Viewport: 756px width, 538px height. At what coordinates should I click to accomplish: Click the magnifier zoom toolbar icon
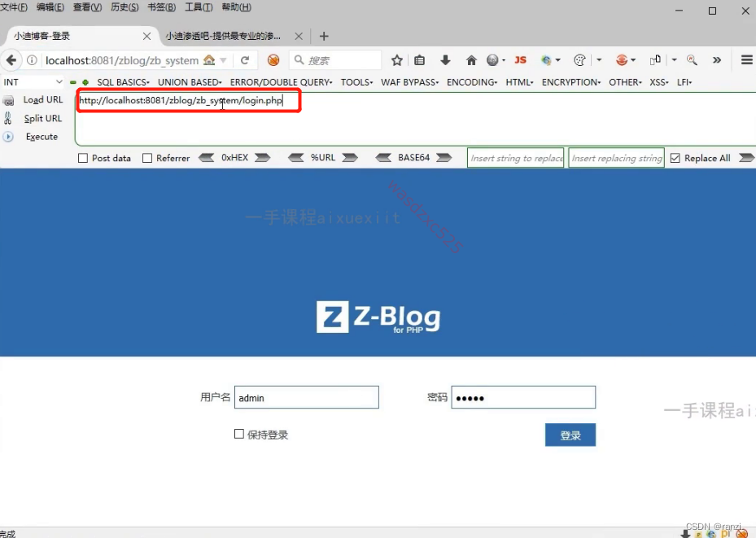pos(692,60)
